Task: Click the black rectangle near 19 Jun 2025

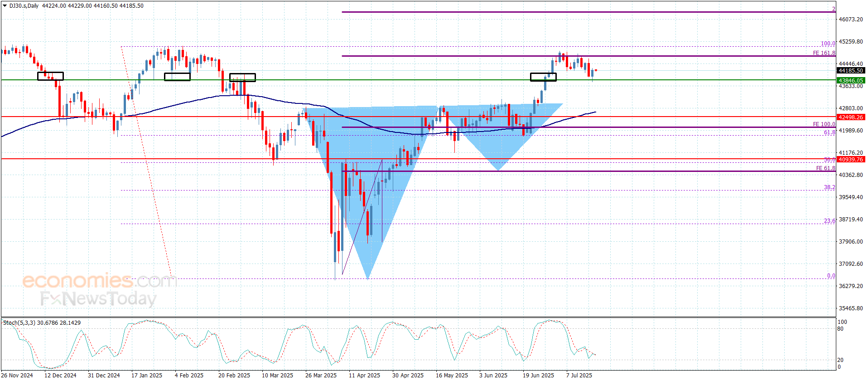Action: tap(543, 77)
